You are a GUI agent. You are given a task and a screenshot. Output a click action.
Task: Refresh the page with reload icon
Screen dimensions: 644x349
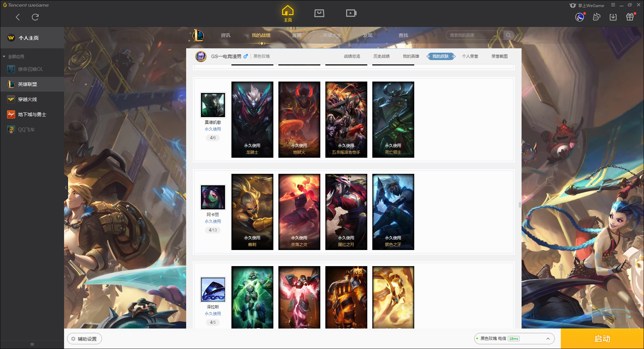pos(35,17)
